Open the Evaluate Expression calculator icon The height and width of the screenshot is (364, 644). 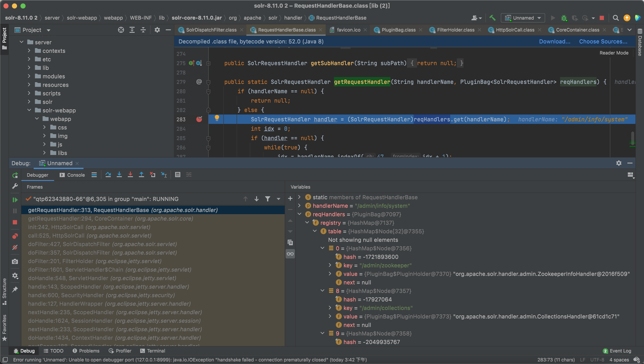pos(178,175)
